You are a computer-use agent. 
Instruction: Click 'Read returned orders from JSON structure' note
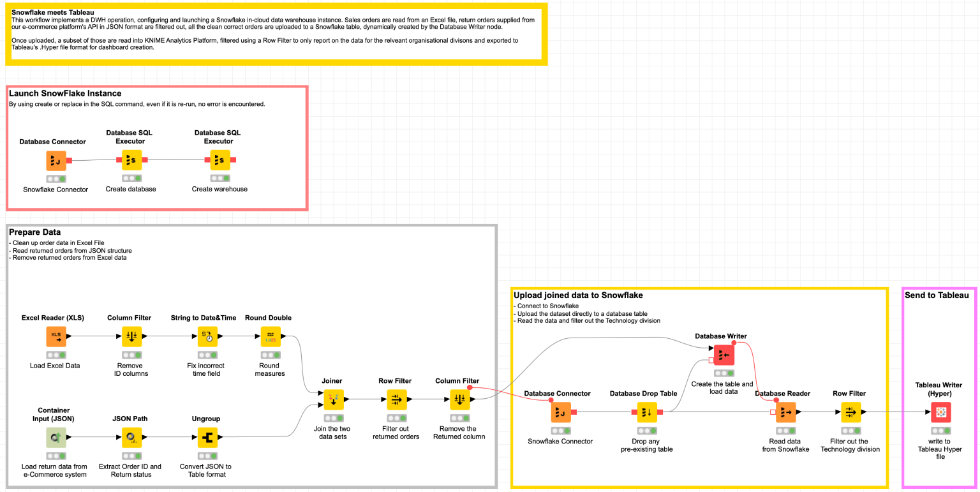pos(70,250)
